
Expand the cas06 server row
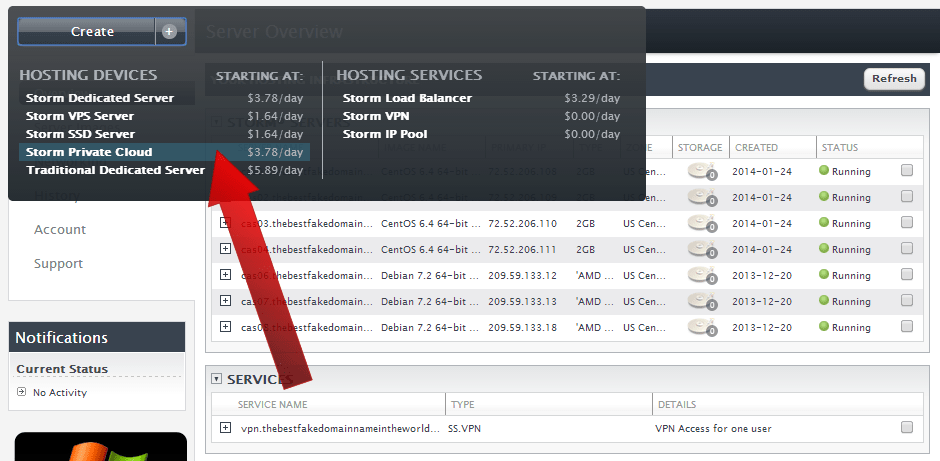click(225, 275)
